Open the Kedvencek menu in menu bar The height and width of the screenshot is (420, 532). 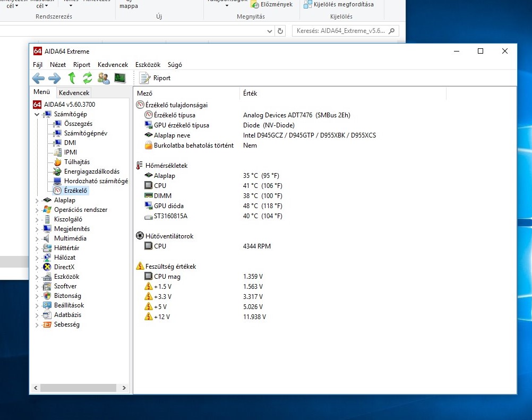[x=113, y=64]
